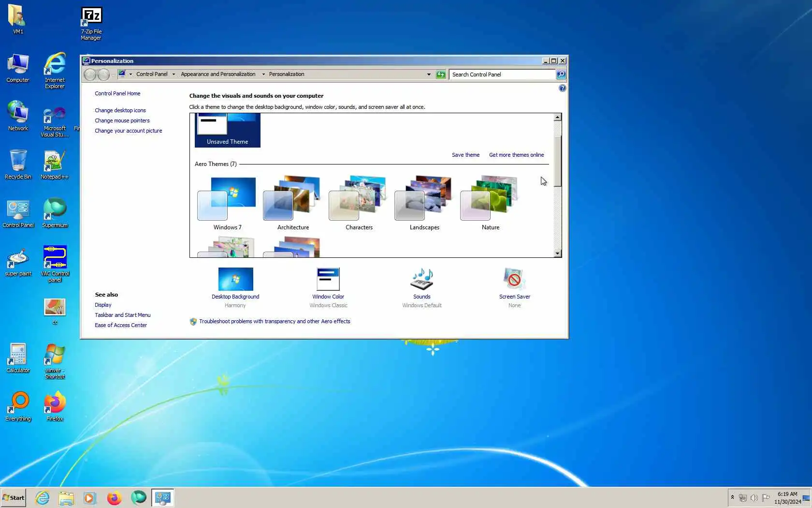
Task: Open Ease of Access Center link
Action: tap(120, 325)
